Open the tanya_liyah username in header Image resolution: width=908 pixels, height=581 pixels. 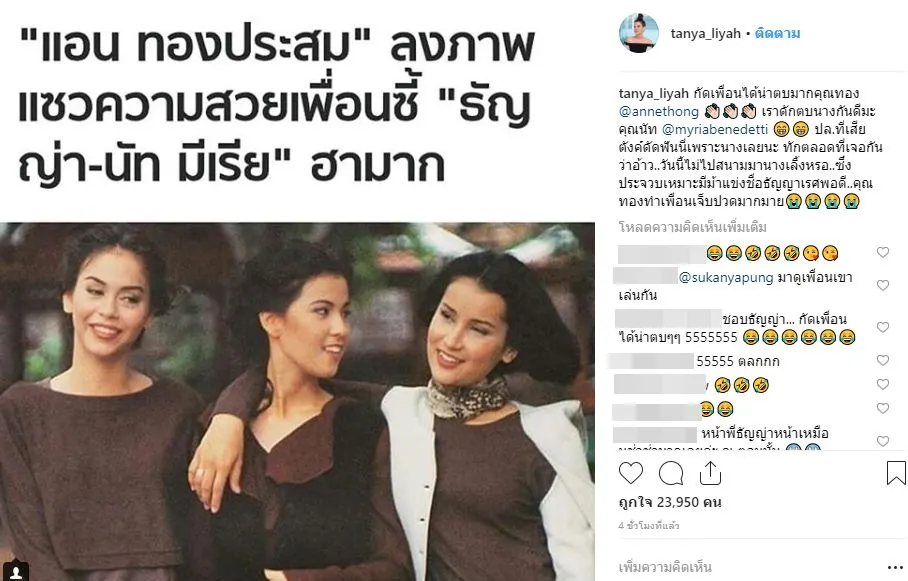(705, 34)
